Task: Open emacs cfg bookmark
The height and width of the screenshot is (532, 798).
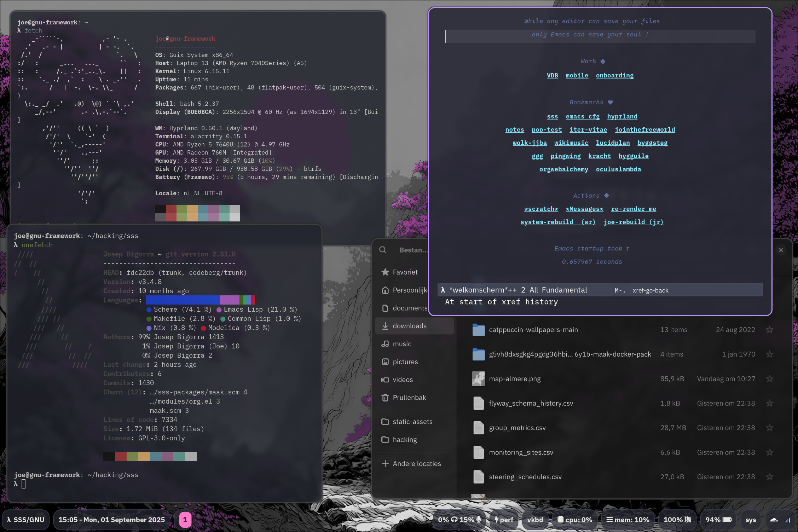Action: coord(582,116)
